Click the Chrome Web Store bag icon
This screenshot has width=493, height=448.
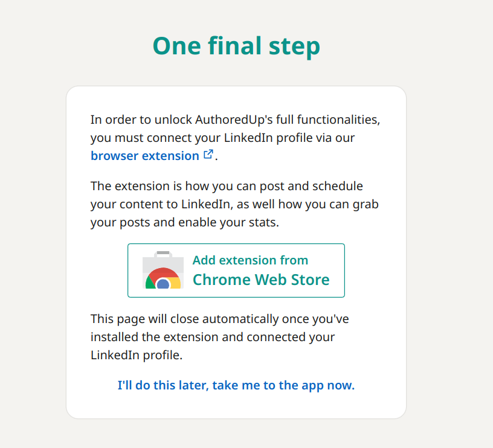click(163, 270)
